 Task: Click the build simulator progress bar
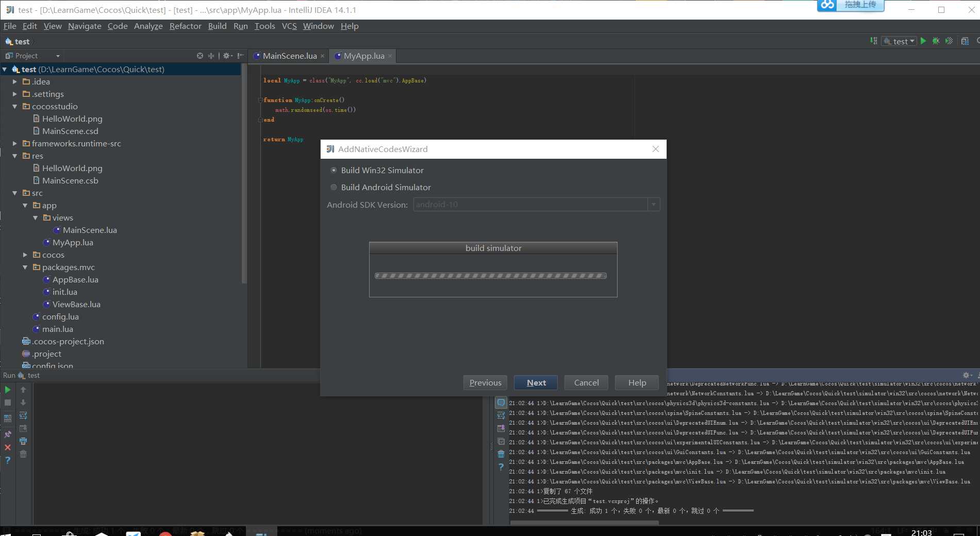click(491, 276)
